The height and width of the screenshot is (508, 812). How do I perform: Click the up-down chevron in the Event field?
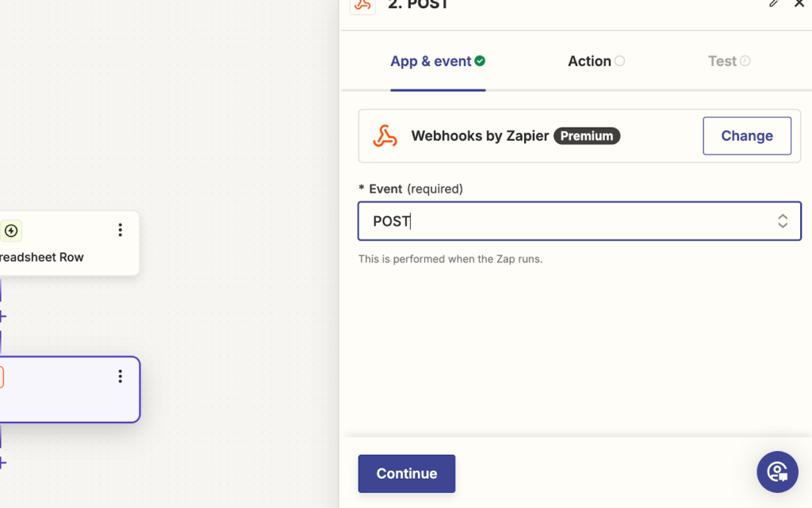click(782, 221)
